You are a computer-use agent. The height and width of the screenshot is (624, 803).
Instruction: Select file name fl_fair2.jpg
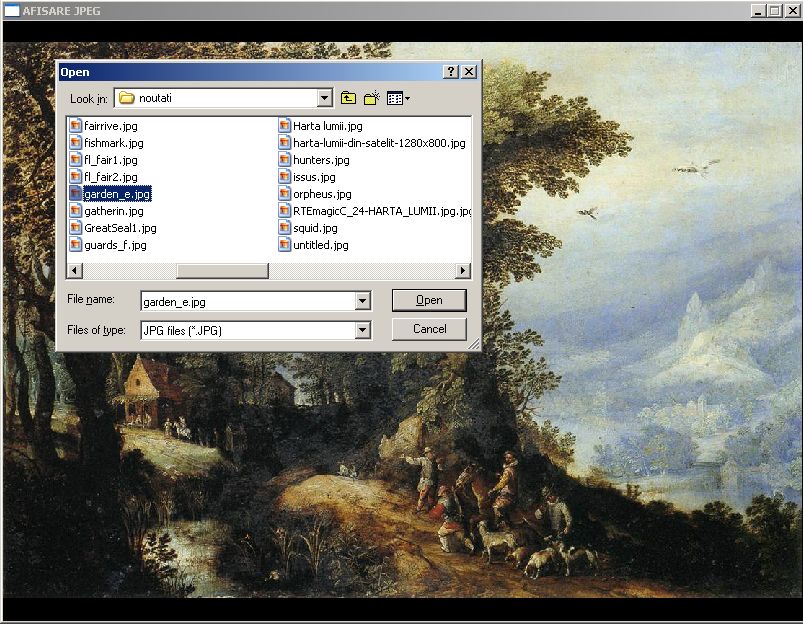tap(111, 177)
